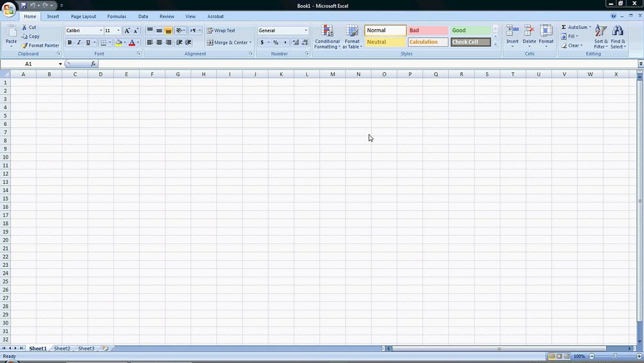The height and width of the screenshot is (363, 644).
Task: Switch to the View tab
Action: 190,16
